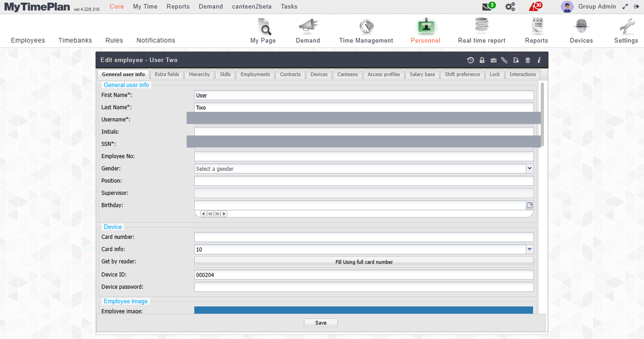644x339 pixels.
Task: Open Time Management clock icon
Action: (x=366, y=26)
